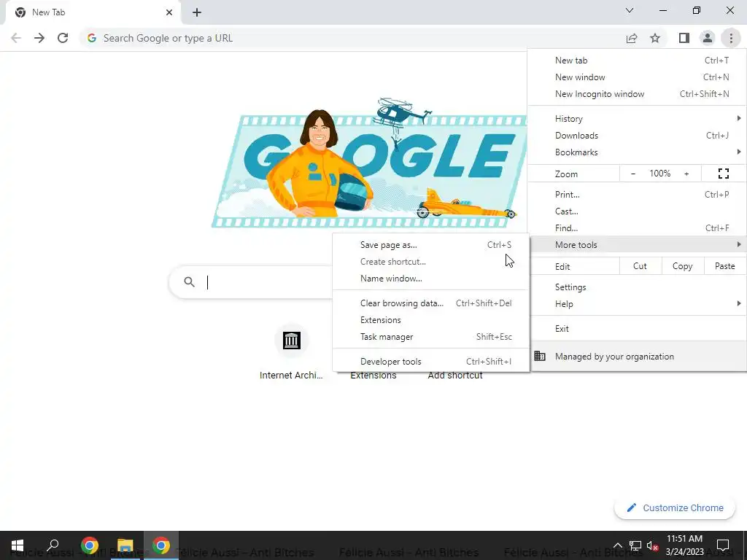Screen dimensions: 747x560
Task: Enter fullscreen mode from Zoom row
Action: point(723,174)
